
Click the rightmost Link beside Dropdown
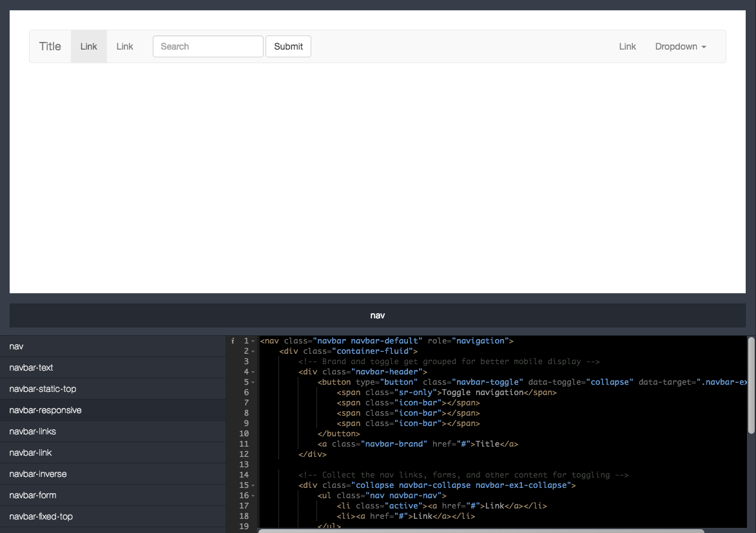pyautogui.click(x=627, y=46)
